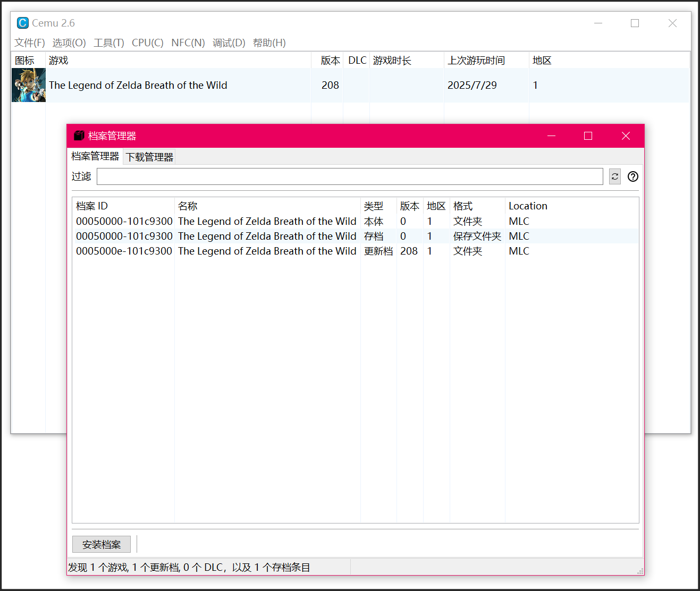Close the 档案管理器 dialog
The height and width of the screenshot is (591, 700).
tap(626, 136)
